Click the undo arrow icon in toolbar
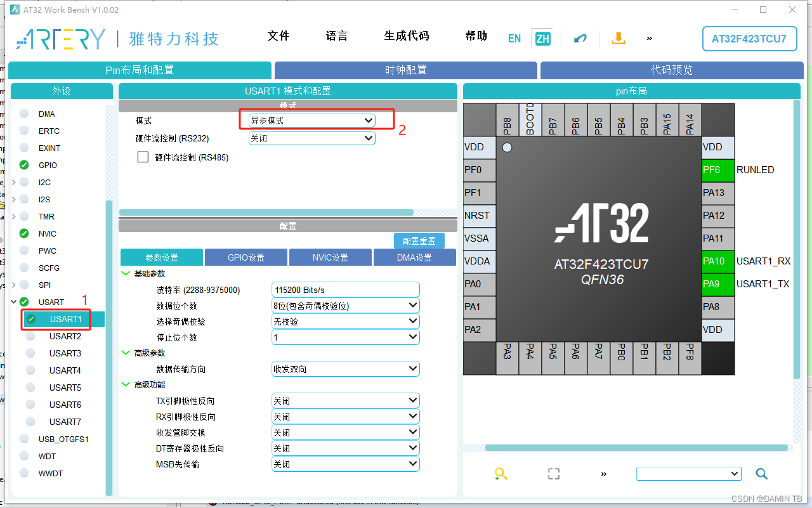812x508 pixels. pyautogui.click(x=580, y=38)
